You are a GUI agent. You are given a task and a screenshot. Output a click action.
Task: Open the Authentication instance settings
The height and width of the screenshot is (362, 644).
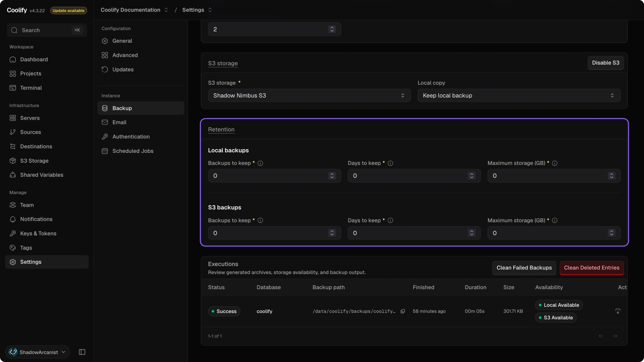click(x=141, y=137)
